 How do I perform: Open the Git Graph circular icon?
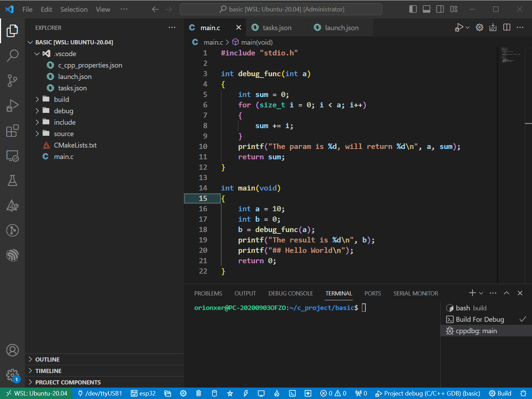[12, 230]
